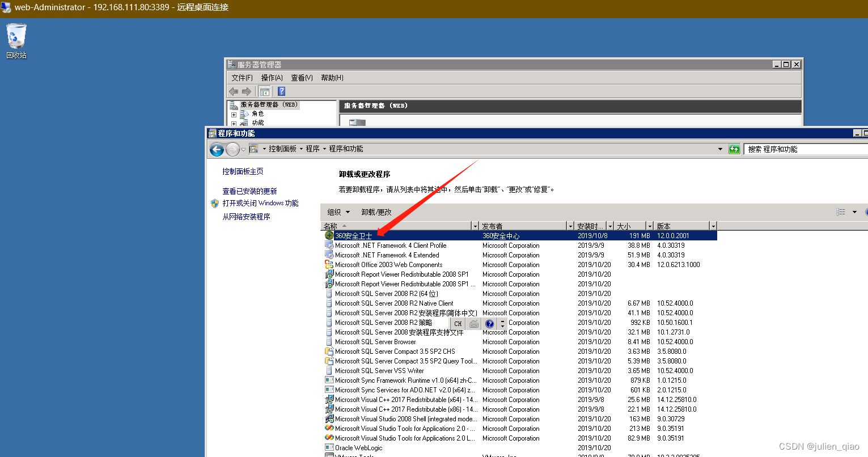Select 服务器管理器 (WEB) tree root
The height and width of the screenshot is (457, 868).
(269, 105)
